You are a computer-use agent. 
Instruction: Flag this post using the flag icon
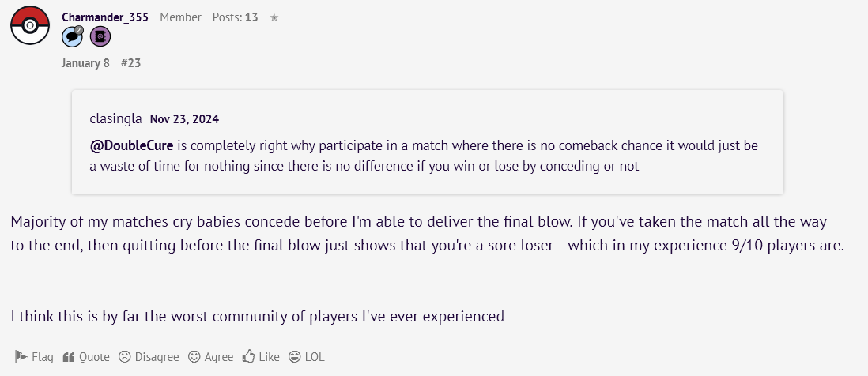[21, 357]
